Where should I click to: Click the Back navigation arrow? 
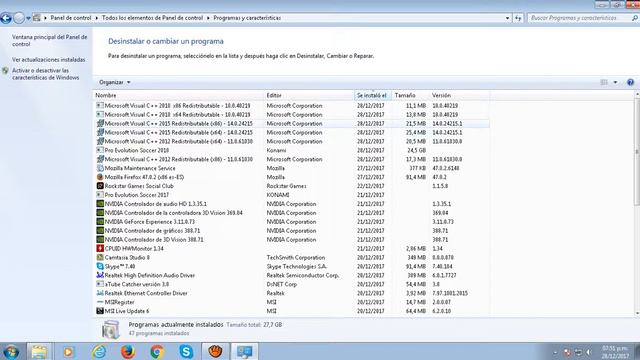(x=6, y=18)
